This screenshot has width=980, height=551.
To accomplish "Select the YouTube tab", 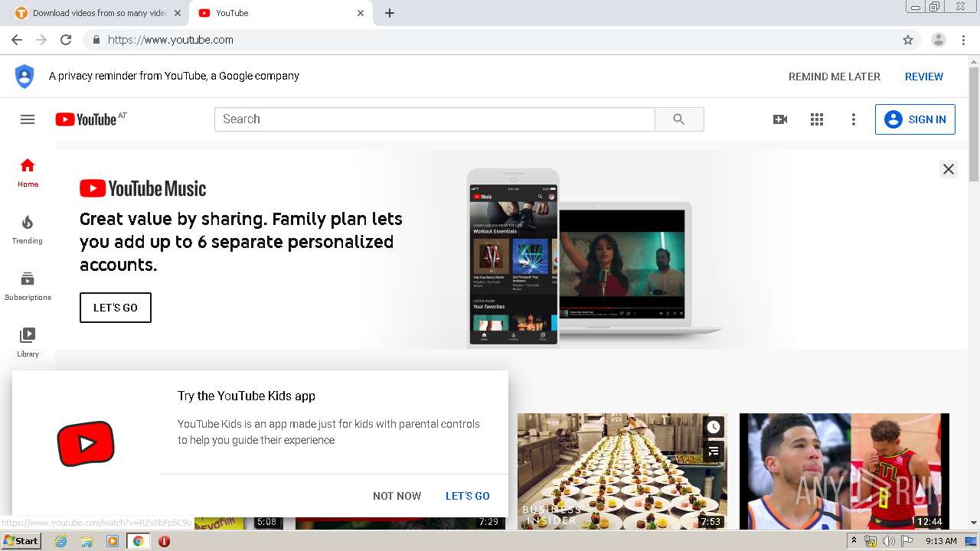I will point(280,13).
